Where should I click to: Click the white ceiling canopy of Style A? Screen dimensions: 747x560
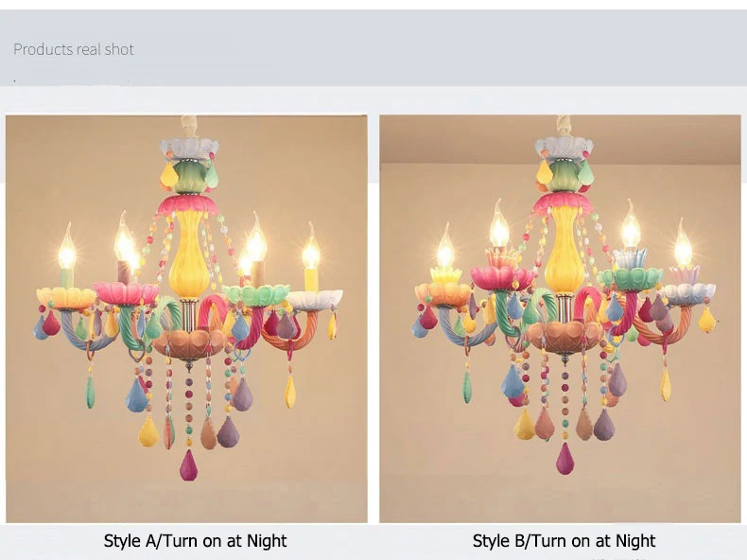(189, 148)
